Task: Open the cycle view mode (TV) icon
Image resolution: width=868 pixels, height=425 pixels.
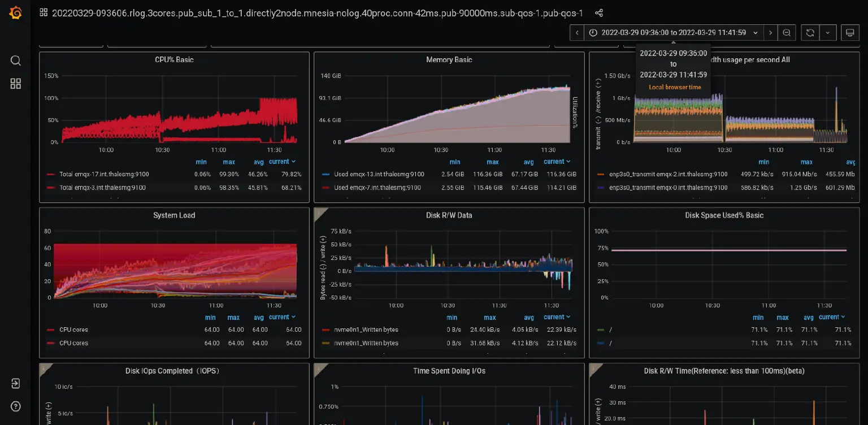Action: (850, 32)
